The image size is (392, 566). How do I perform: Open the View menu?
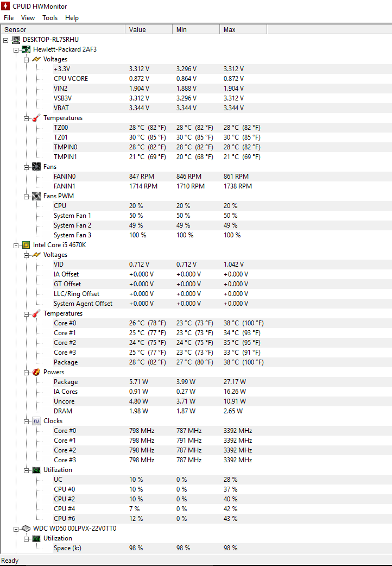[x=28, y=18]
